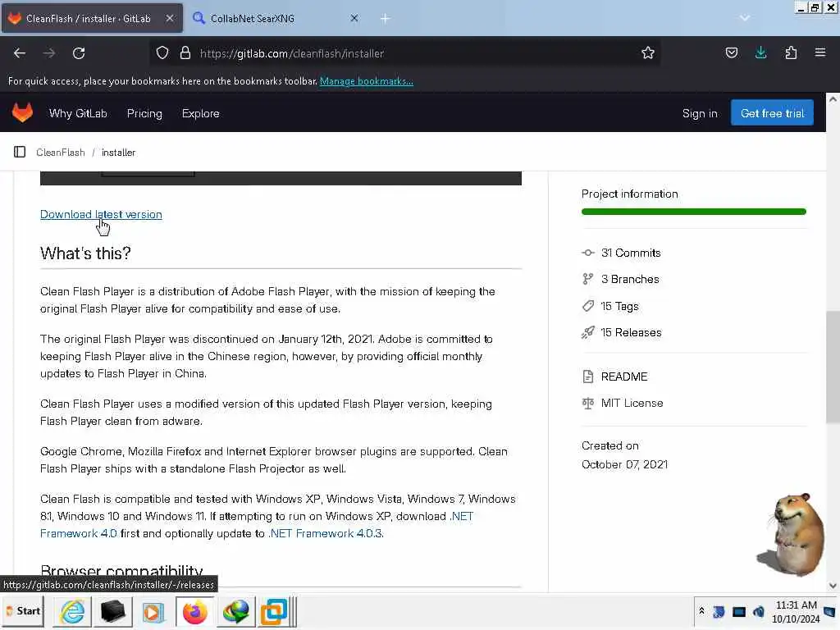The image size is (840, 630).
Task: Open the globe taskbar icon
Action: point(235,611)
